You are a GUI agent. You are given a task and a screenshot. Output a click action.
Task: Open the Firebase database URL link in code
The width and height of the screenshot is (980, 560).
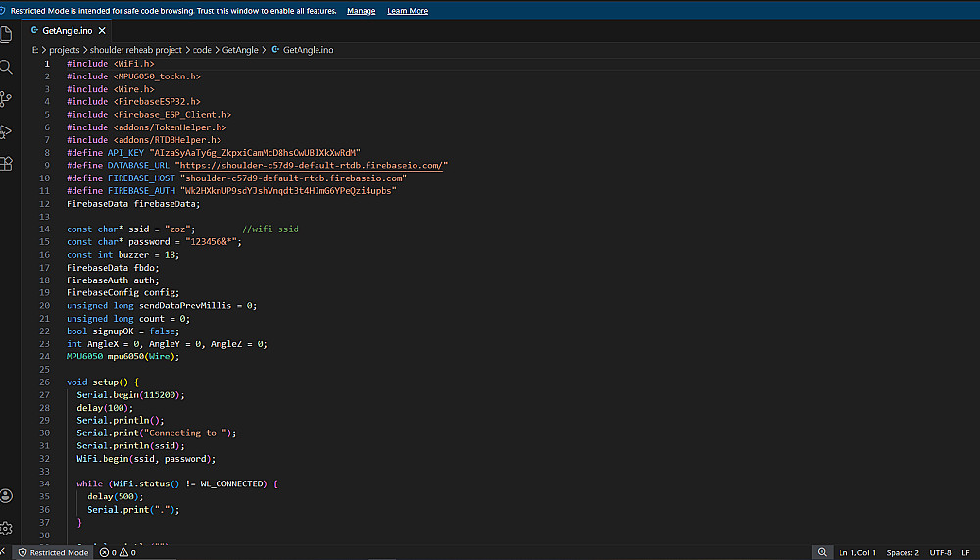click(x=314, y=165)
